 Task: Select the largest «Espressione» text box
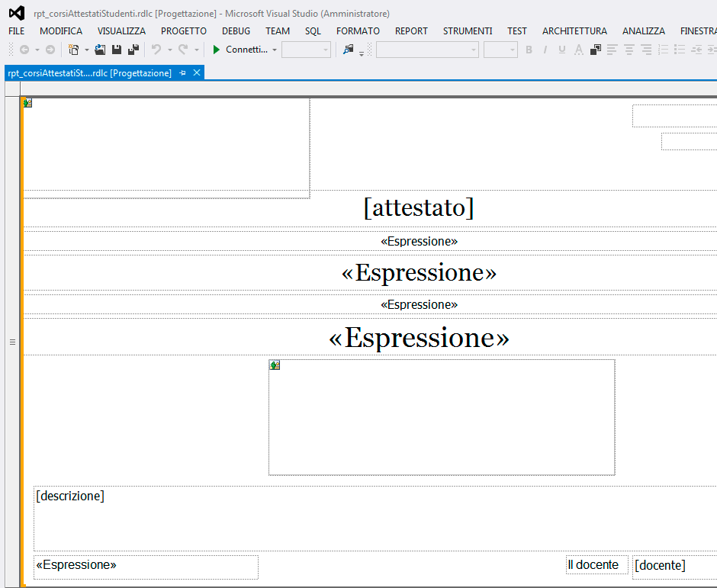tap(419, 337)
